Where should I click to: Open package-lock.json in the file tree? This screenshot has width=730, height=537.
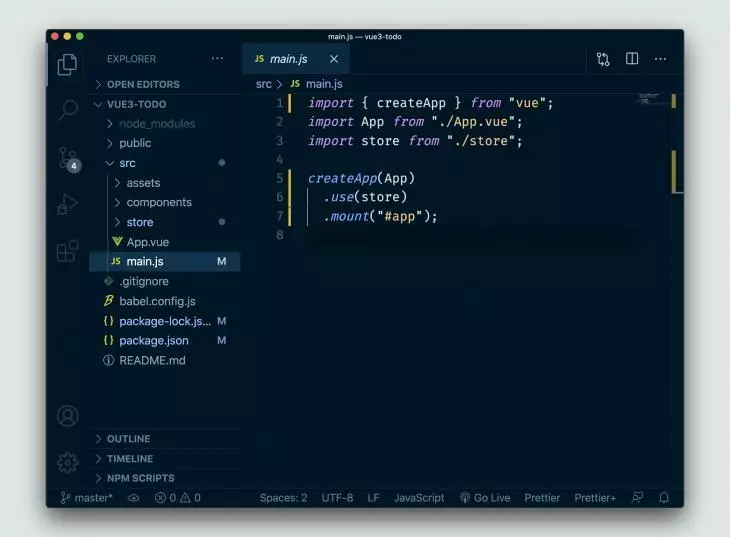point(165,321)
